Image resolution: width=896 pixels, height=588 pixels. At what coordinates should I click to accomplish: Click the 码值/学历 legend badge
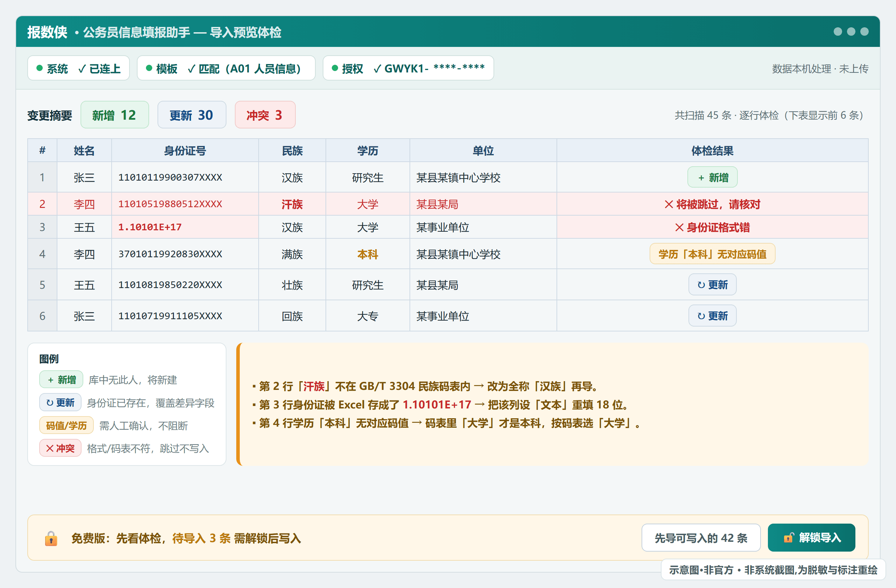pyautogui.click(x=66, y=425)
